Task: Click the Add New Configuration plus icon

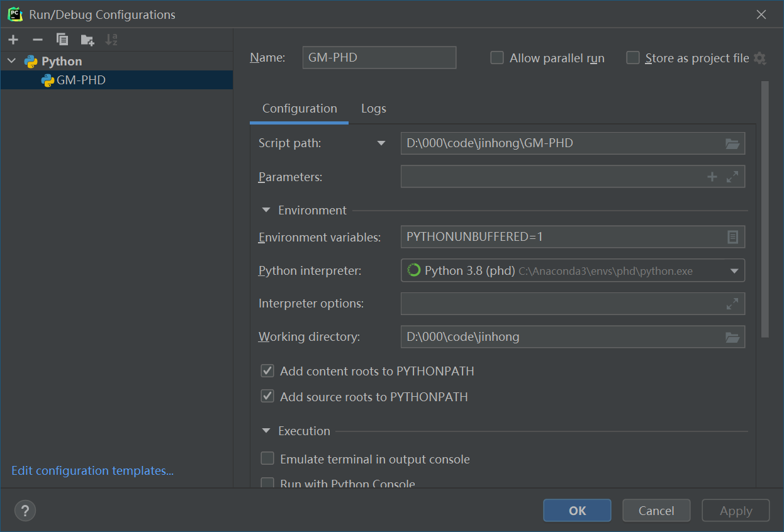Action: (x=13, y=40)
